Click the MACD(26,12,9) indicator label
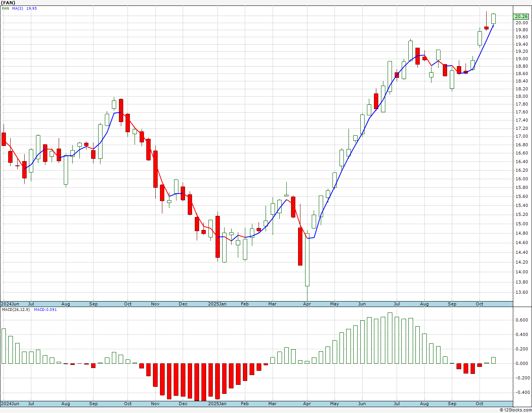532x413 pixels. coord(16,310)
